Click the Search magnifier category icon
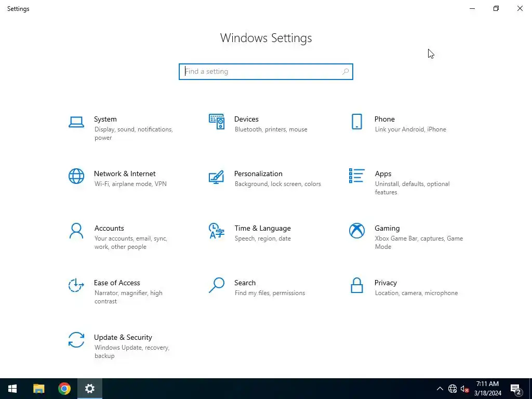The image size is (532, 399). 217,285
